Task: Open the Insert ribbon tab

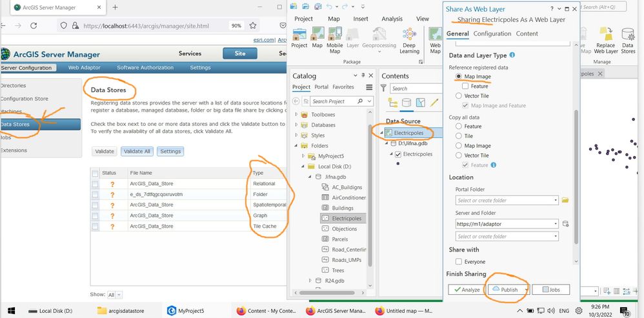Action: coord(361,19)
